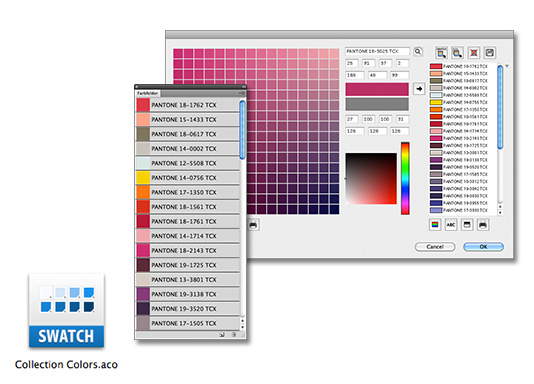The height and width of the screenshot is (384, 534).
Task: Select PANTONE 13-3801 TCX in Farbfelder panel
Action: (188, 279)
